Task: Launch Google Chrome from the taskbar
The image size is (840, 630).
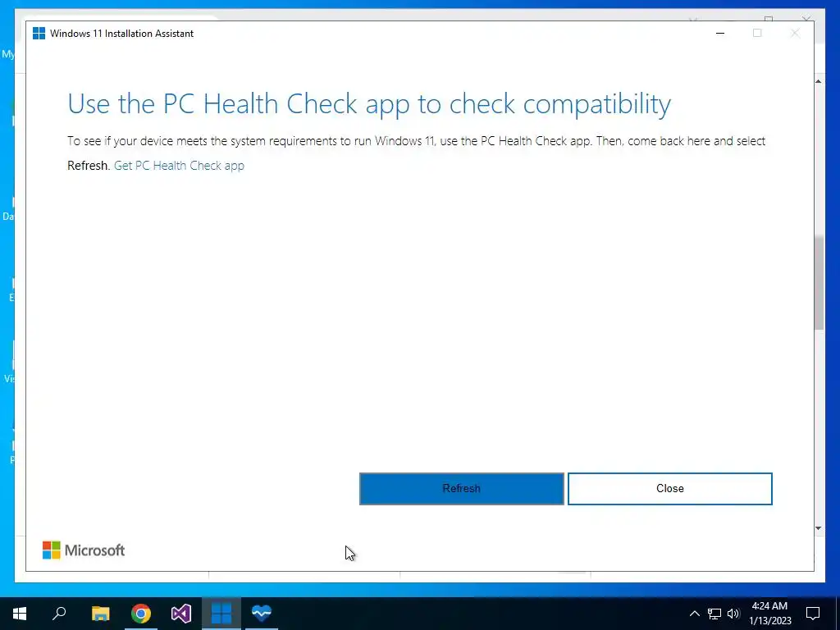Action: 141,614
